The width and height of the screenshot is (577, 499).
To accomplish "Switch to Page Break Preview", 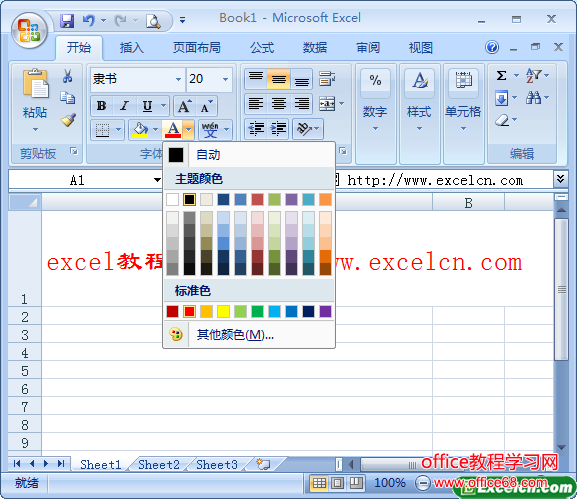I will tap(356, 483).
